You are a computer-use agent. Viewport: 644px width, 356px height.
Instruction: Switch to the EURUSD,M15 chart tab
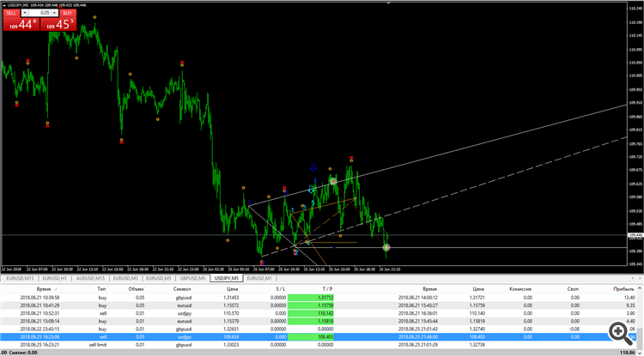coord(18,279)
